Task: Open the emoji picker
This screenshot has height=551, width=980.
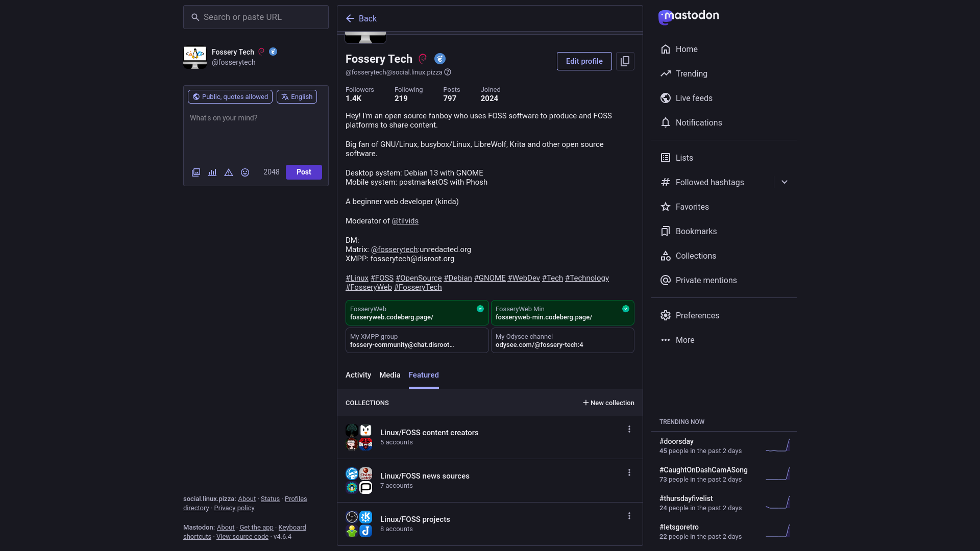Action: click(x=245, y=172)
